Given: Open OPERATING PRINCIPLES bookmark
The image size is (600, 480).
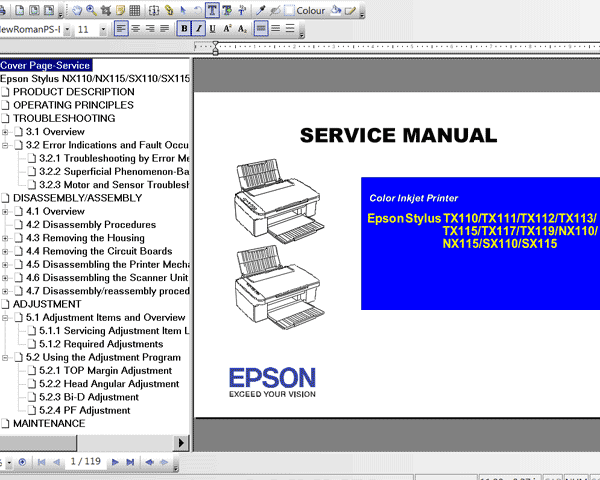Looking at the screenshot, I should coord(73,105).
